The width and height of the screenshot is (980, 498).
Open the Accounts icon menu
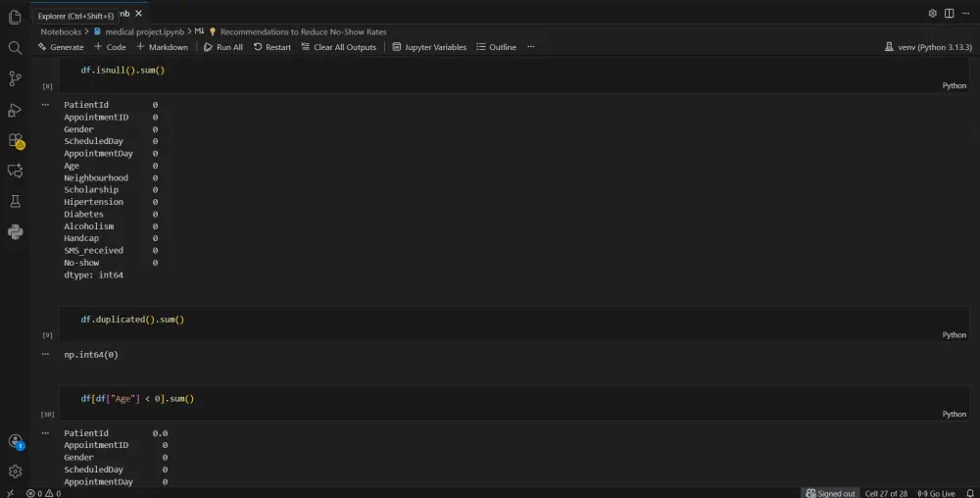tap(15, 441)
